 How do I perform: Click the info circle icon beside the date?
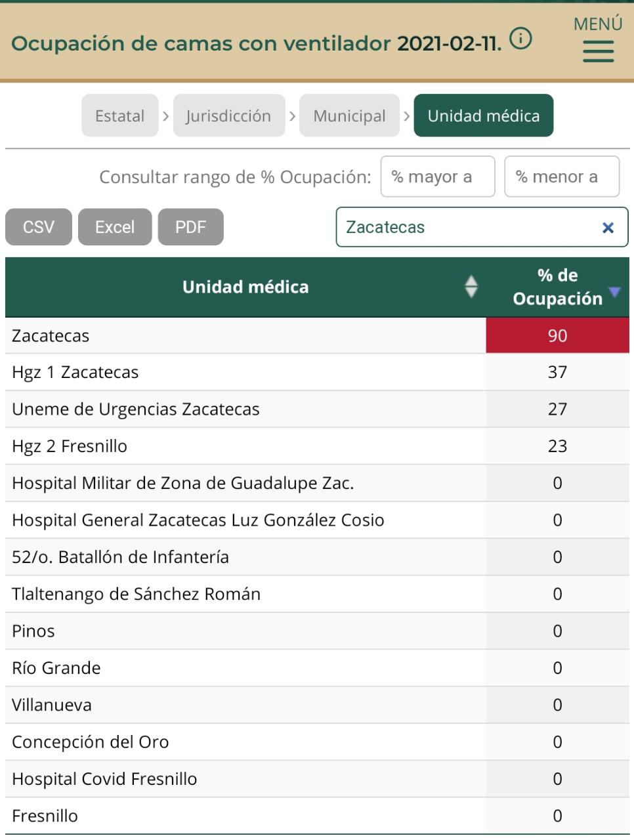(x=520, y=39)
